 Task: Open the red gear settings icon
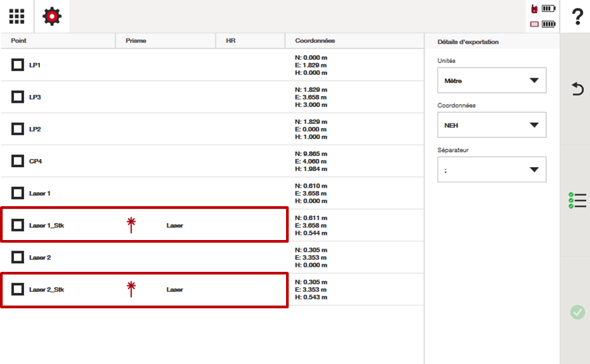tap(52, 17)
